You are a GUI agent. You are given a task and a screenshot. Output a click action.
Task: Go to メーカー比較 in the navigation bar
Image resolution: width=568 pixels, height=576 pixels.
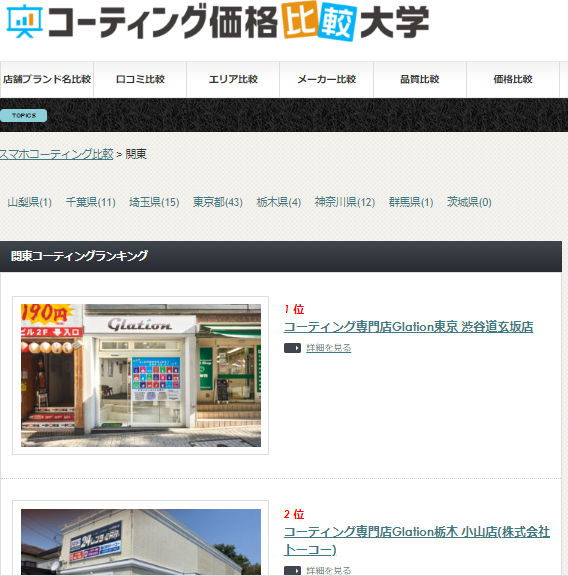tap(326, 79)
